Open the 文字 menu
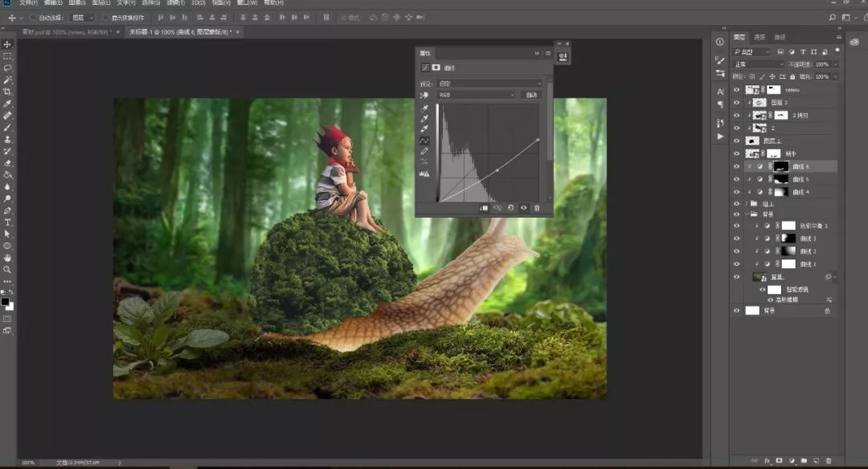 click(126, 2)
